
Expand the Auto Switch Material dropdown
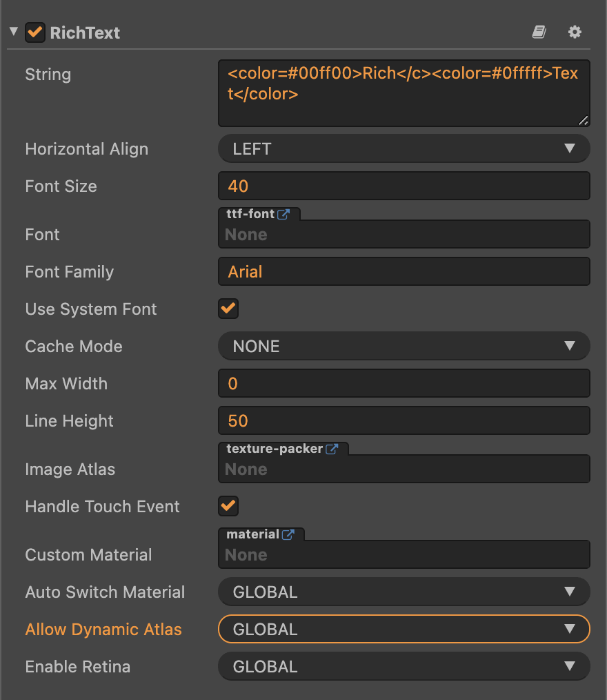(404, 592)
